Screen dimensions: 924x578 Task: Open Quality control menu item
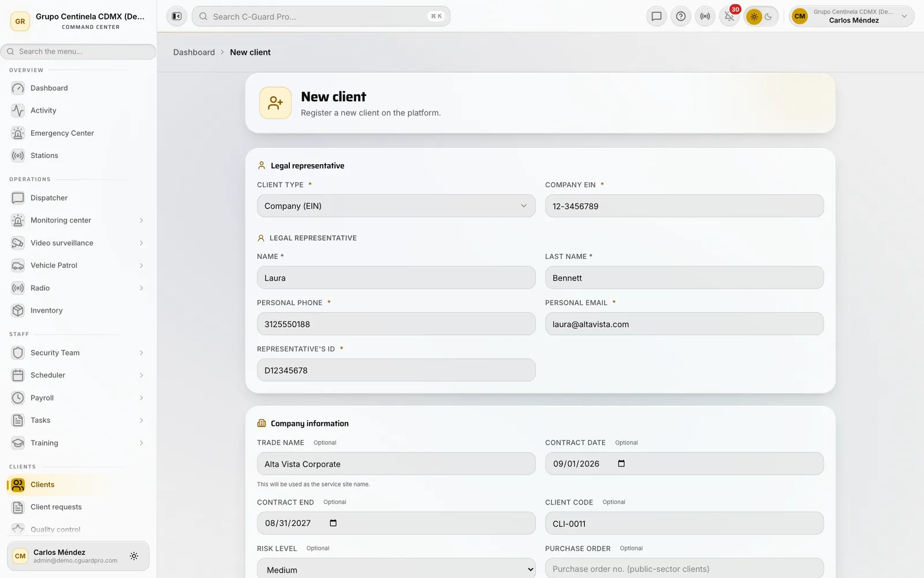78,529
